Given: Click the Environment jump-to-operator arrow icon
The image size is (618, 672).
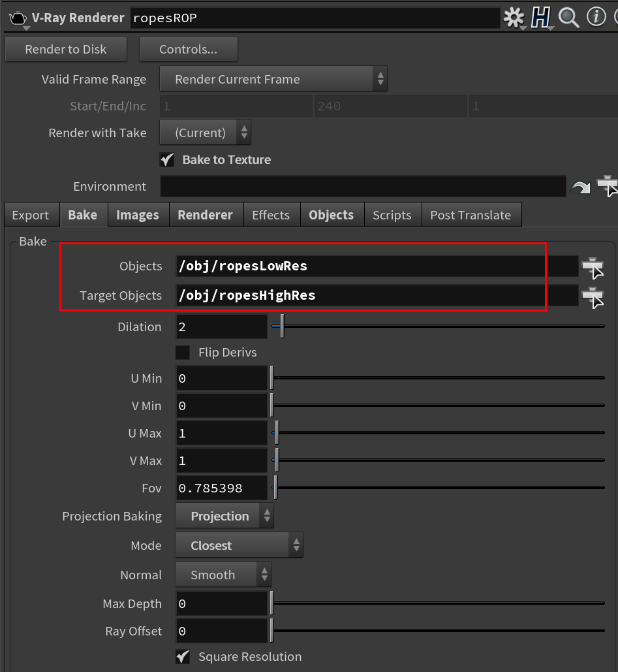Looking at the screenshot, I should click(580, 187).
